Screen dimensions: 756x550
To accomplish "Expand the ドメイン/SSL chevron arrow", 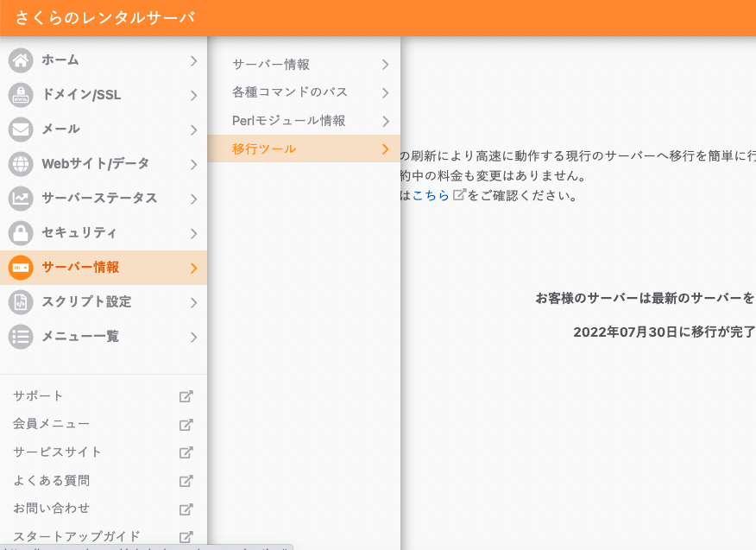I will tap(193, 96).
